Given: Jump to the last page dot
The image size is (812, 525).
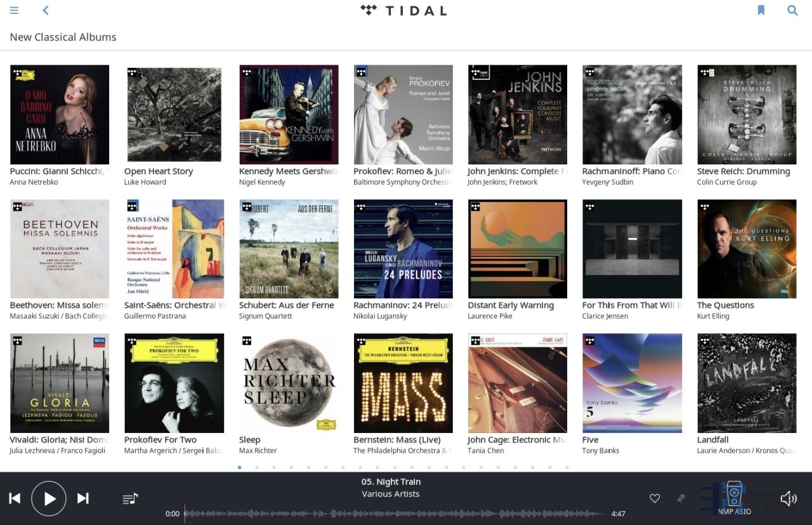Looking at the screenshot, I should (x=566, y=467).
